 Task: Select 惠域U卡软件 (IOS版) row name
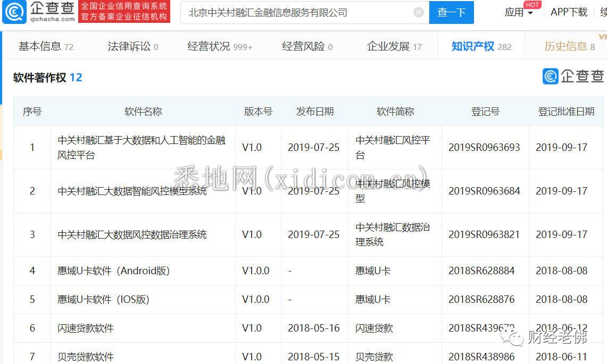pos(103,299)
